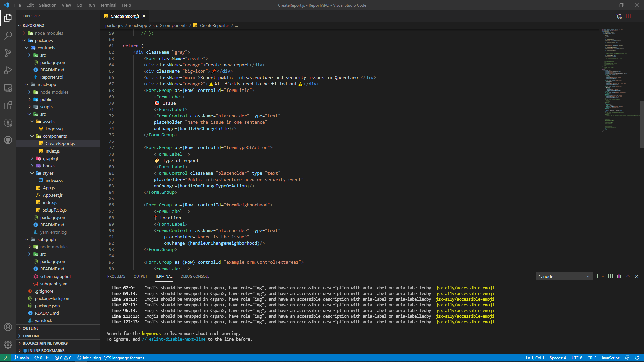Open subgraph.yaml file

coord(54,284)
